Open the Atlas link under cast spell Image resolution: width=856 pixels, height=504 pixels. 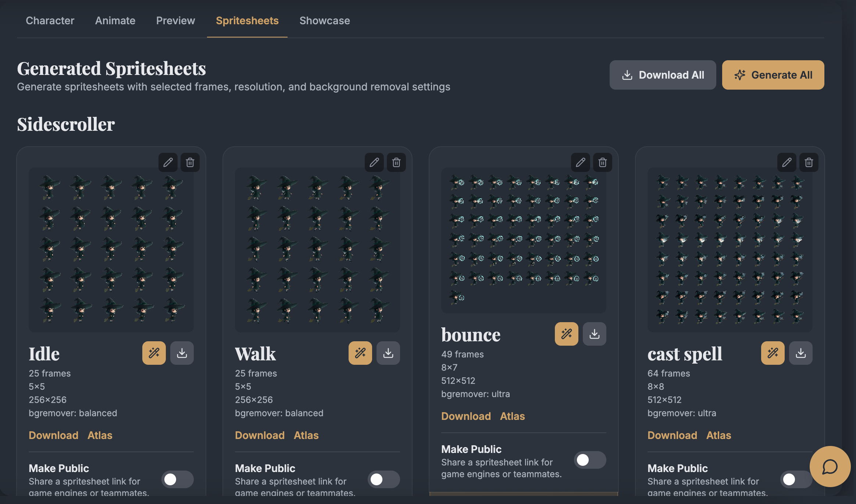tap(719, 435)
